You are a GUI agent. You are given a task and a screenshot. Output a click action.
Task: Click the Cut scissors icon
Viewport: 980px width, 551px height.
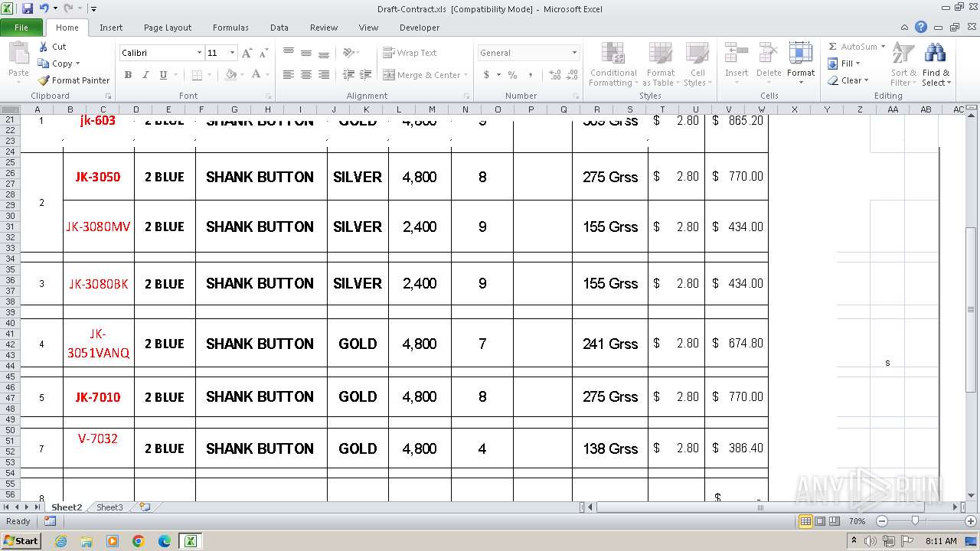coord(44,47)
